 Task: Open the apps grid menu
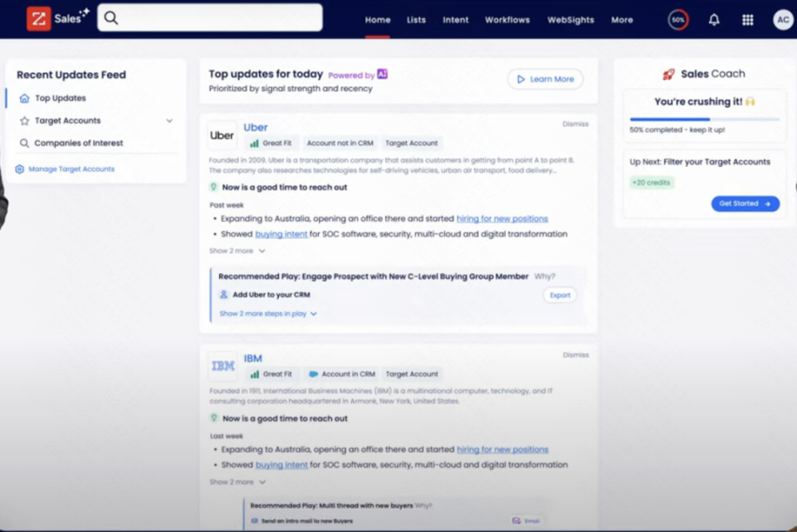tap(747, 20)
